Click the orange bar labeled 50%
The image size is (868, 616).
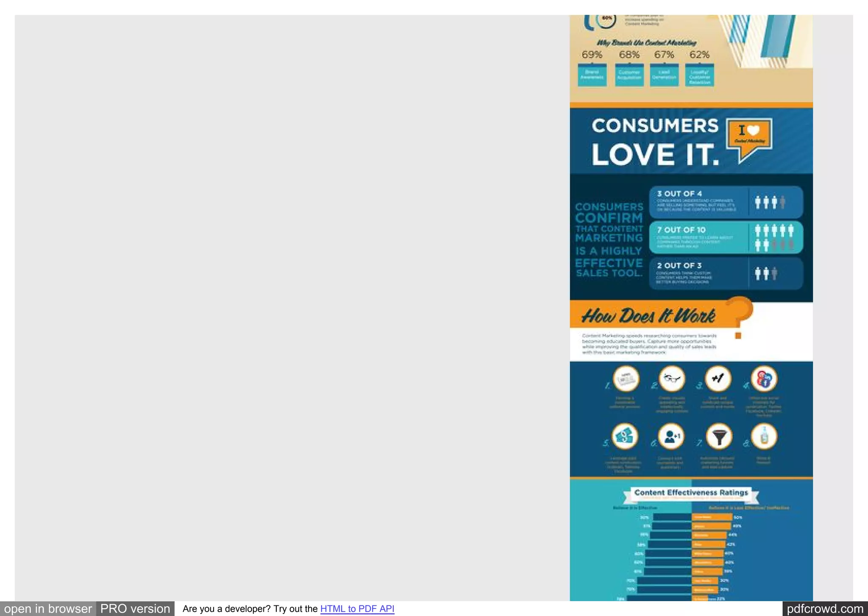[712, 517]
